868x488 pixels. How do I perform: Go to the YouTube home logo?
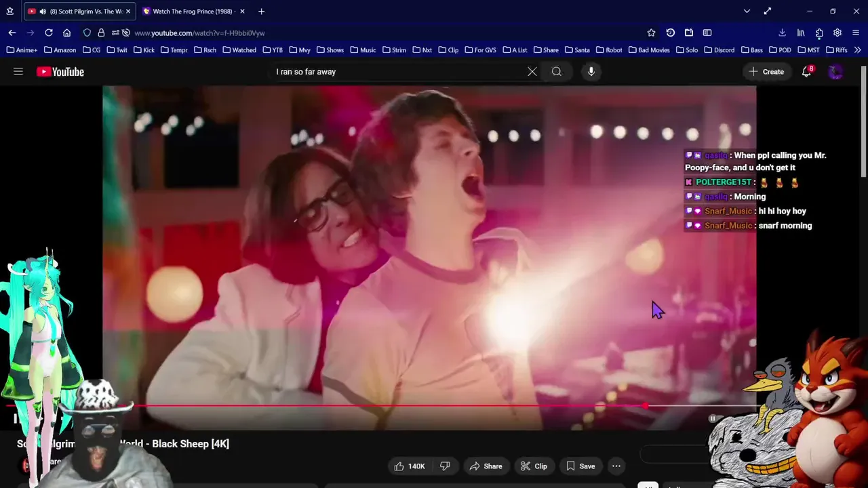[60, 72]
